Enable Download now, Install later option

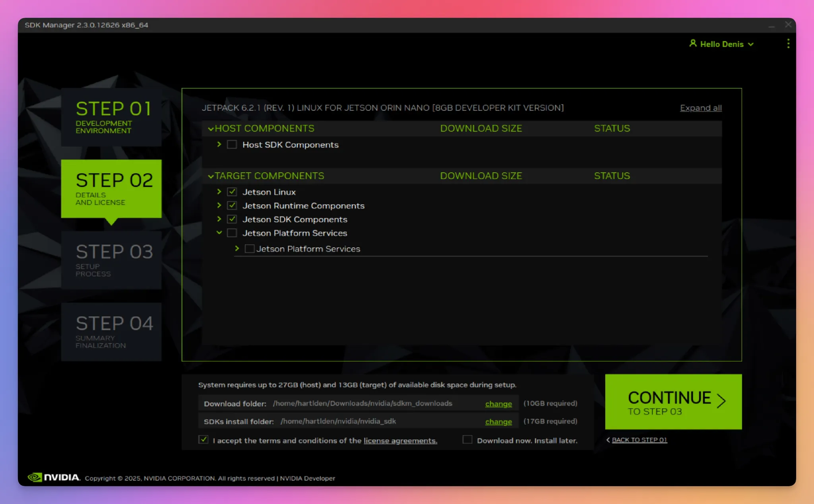coord(467,440)
